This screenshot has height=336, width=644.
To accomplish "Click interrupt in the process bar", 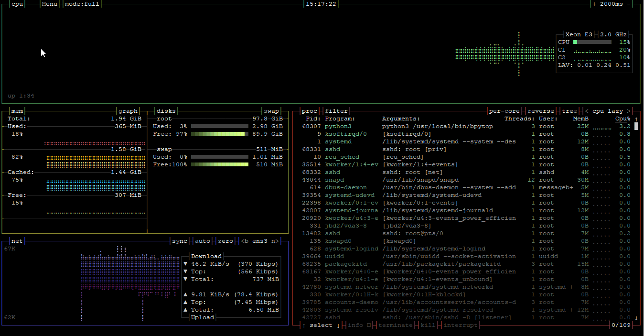I will tap(461, 325).
